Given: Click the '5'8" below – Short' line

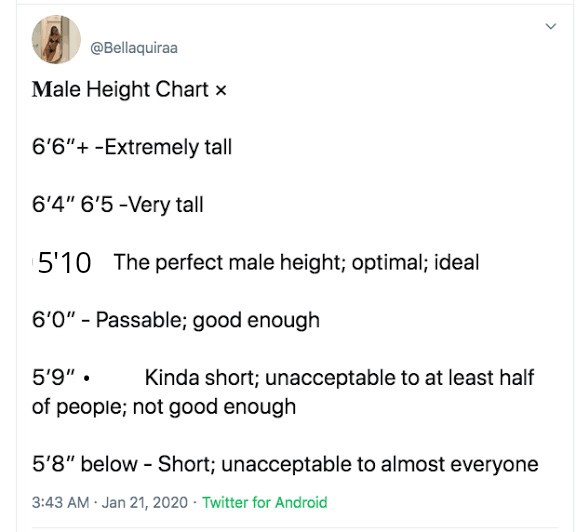Looking at the screenshot, I should pos(285,464).
